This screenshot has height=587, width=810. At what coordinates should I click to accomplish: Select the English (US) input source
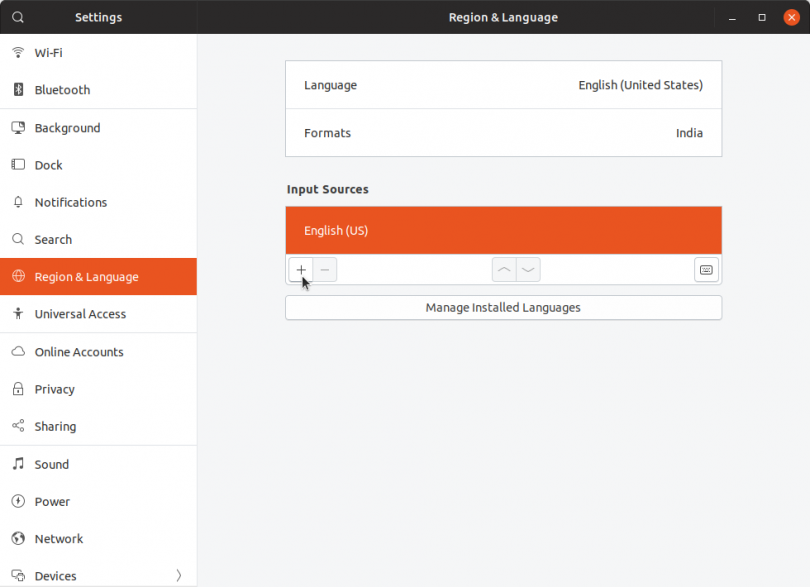(503, 230)
